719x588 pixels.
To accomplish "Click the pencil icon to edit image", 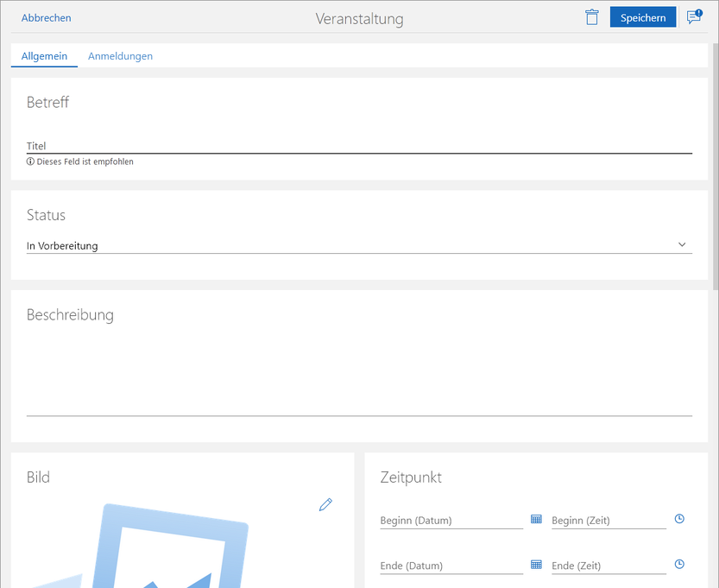I will (x=325, y=504).
